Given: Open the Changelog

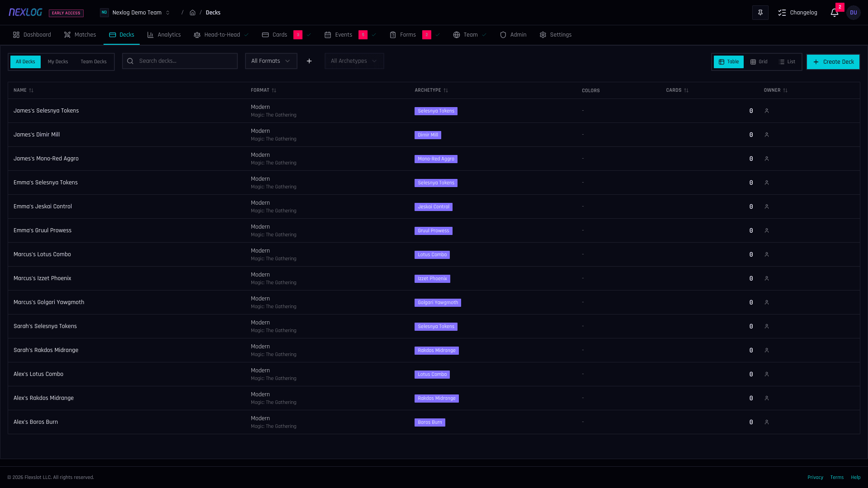Looking at the screenshot, I should click(798, 13).
